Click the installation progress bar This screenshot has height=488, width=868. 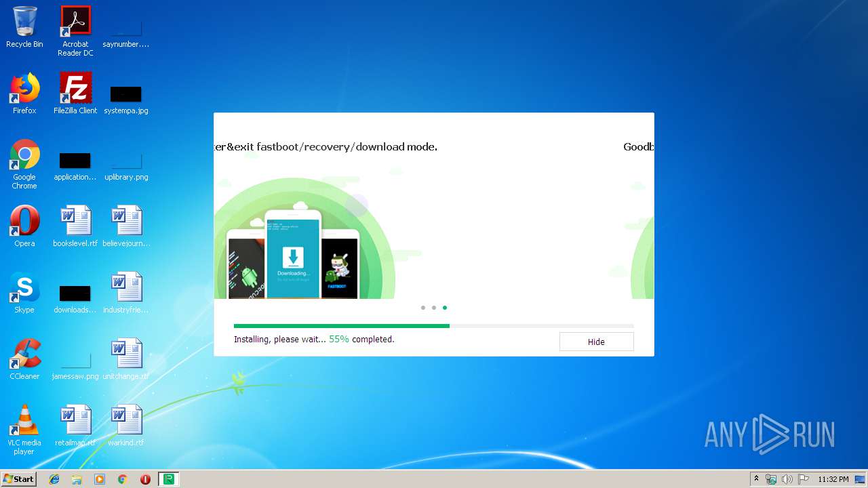click(434, 326)
